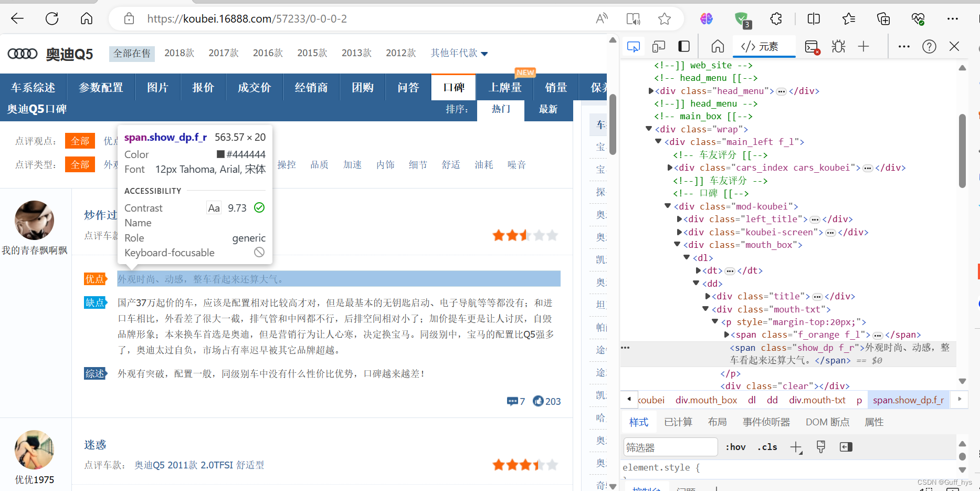The height and width of the screenshot is (491, 980).
Task: Add new style rule plus icon
Action: pyautogui.click(x=796, y=447)
